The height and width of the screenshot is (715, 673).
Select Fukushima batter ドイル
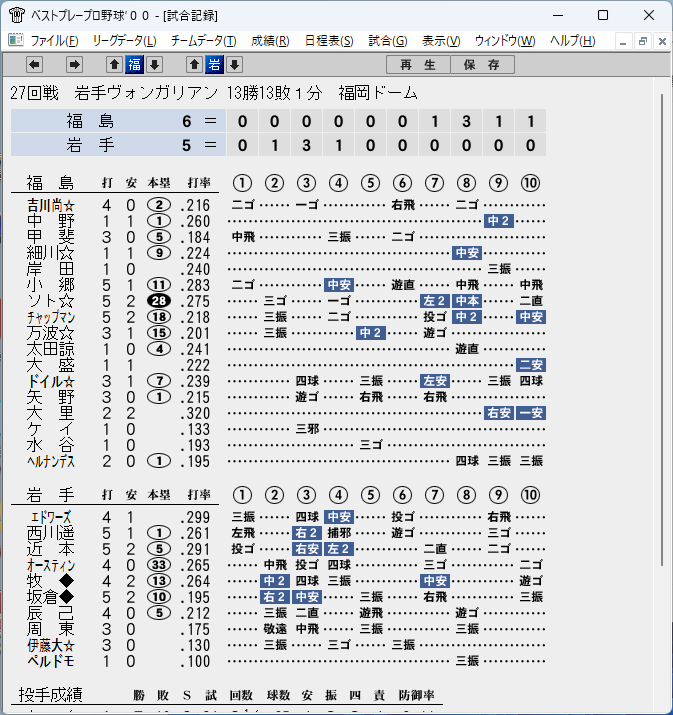point(51,381)
